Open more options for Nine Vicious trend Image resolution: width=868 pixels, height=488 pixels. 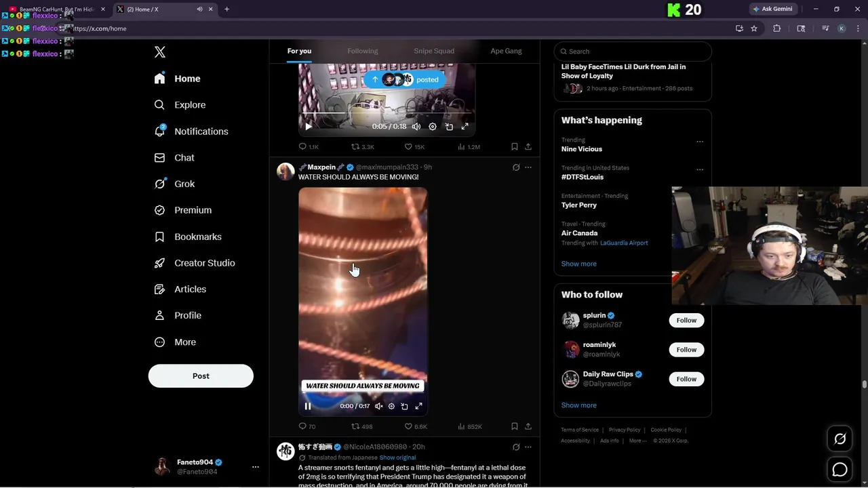click(x=700, y=142)
